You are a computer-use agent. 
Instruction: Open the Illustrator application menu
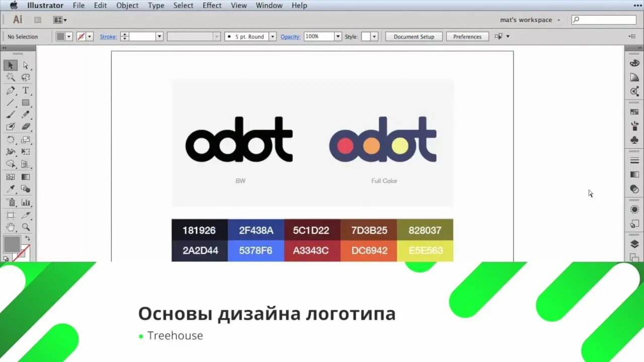click(x=45, y=6)
